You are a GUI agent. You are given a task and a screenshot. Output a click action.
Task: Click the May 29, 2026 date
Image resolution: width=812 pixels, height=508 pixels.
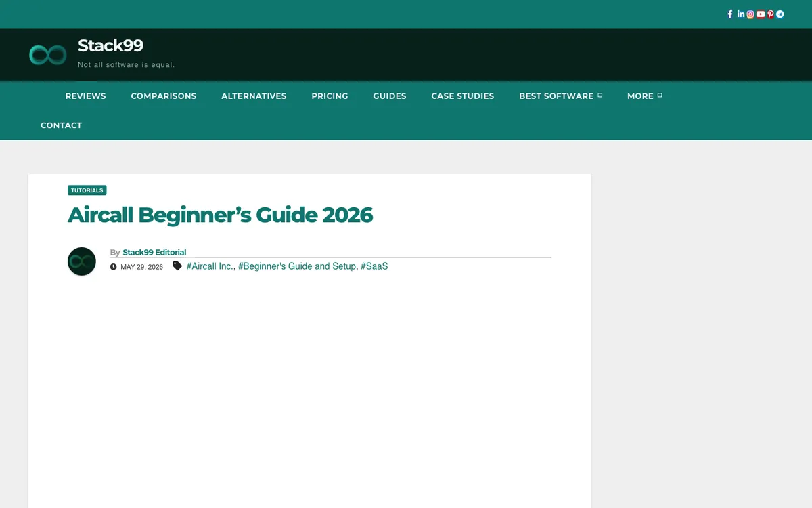[142, 267]
